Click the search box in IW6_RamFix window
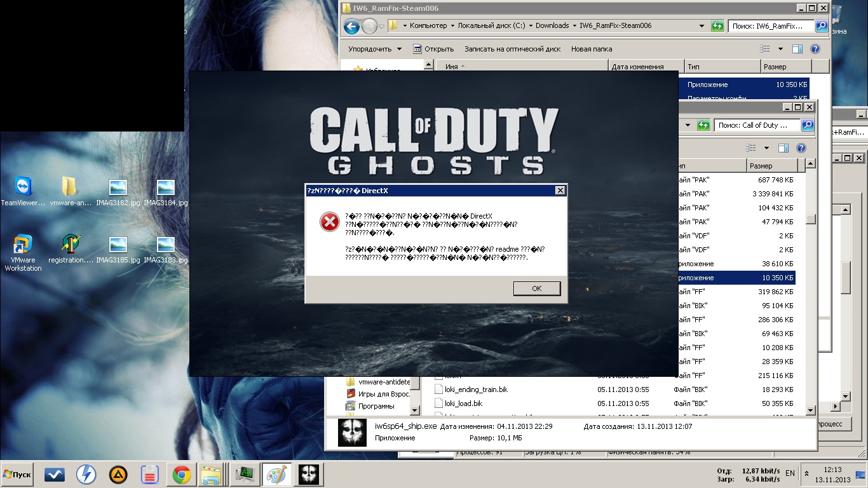 click(771, 26)
